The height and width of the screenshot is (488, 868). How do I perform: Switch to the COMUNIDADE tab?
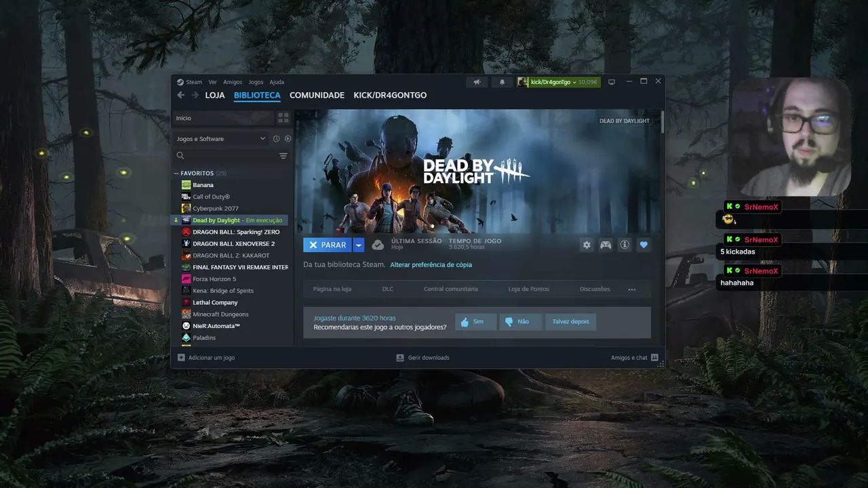[317, 96]
